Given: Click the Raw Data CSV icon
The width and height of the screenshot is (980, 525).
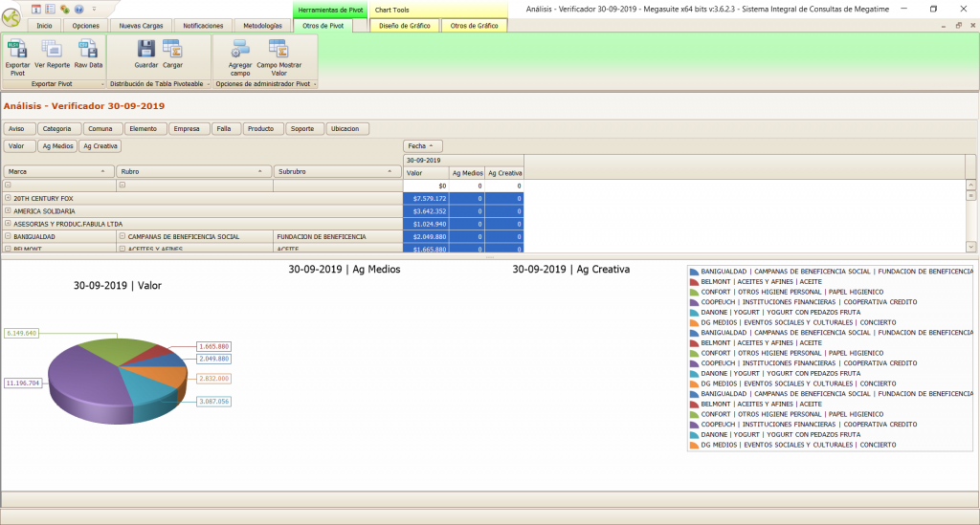Looking at the screenshot, I should (88, 49).
